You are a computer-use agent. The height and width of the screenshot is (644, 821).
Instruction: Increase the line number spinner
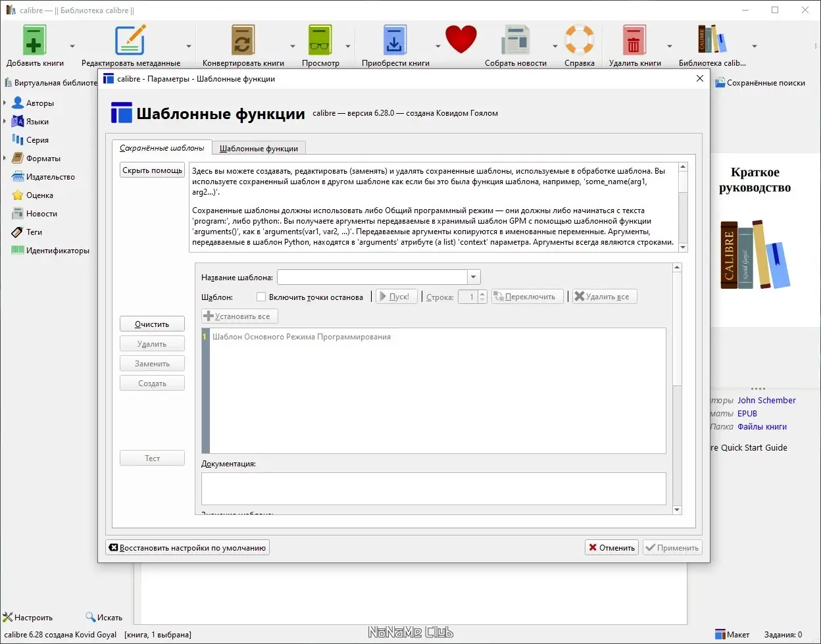[482, 293]
